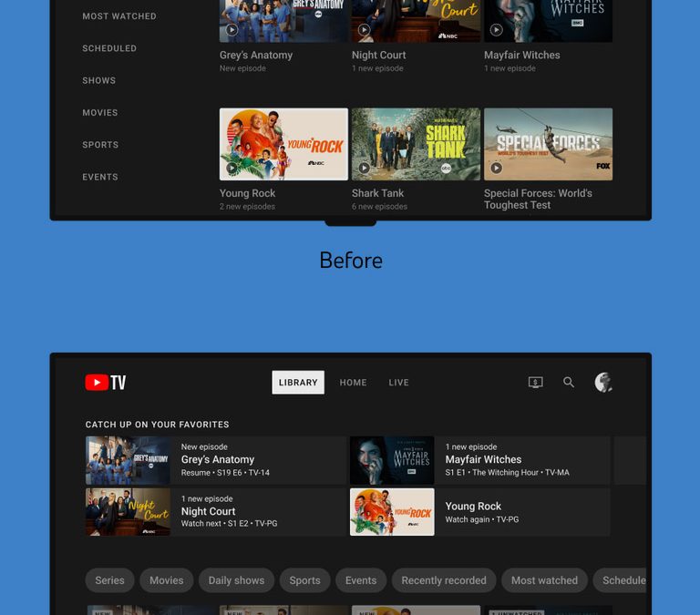This screenshot has height=615, width=700.
Task: Open MOST WATCHED in the sidebar
Action: (x=119, y=16)
